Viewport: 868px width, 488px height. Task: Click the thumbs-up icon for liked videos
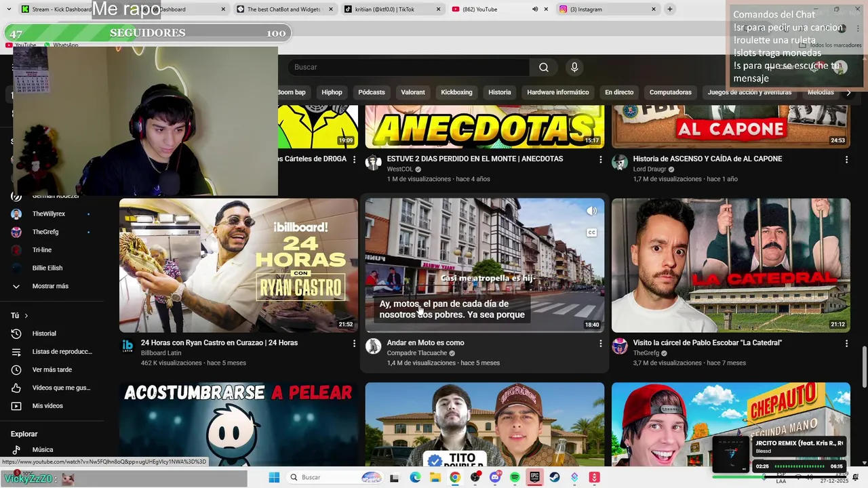pyautogui.click(x=16, y=388)
